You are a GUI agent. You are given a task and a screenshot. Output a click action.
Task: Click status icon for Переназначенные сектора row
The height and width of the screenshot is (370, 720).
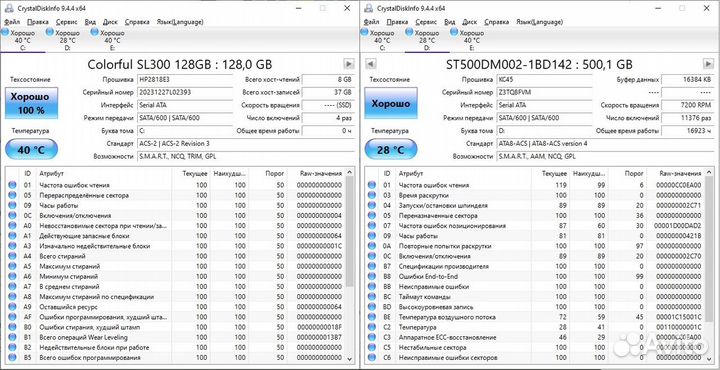coord(371,215)
